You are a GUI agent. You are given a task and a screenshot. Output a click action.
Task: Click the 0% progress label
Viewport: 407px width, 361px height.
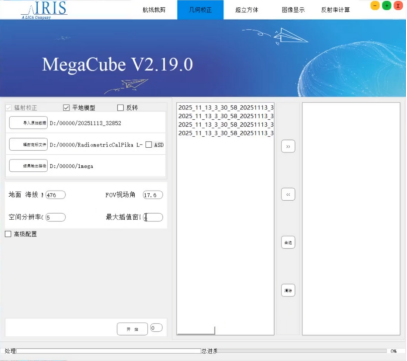tap(394, 351)
